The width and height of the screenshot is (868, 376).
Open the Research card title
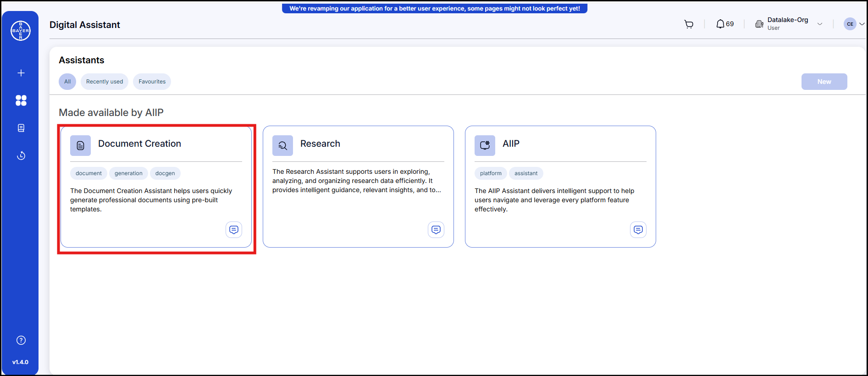pyautogui.click(x=320, y=144)
